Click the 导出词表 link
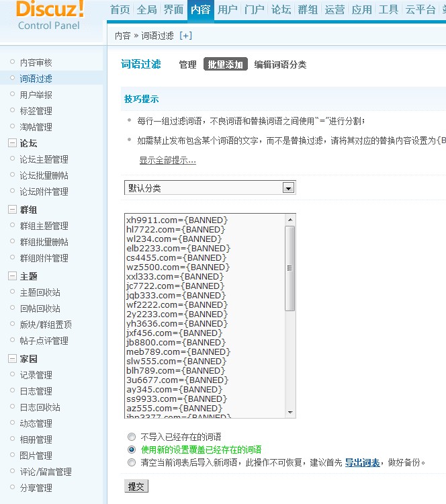The image size is (446, 504). (x=362, y=462)
